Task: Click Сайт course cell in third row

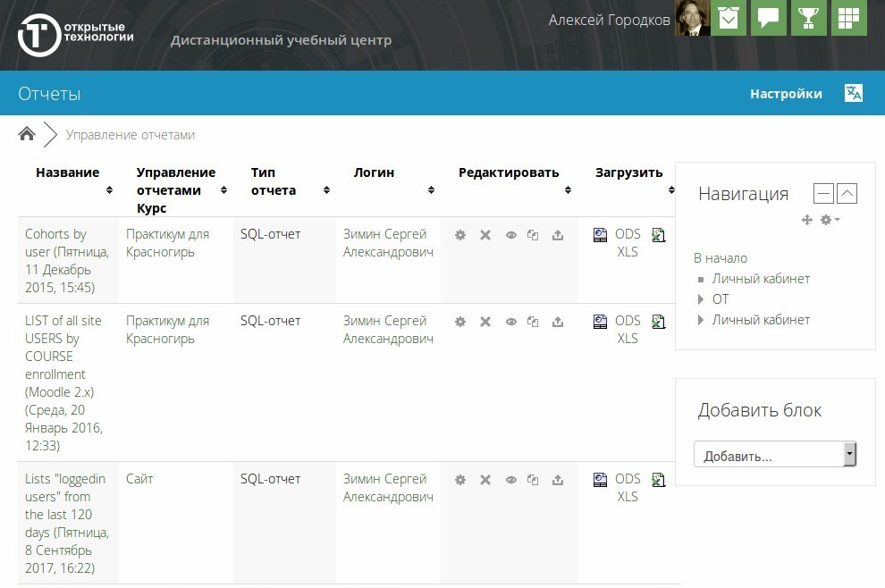Action: 139,478
